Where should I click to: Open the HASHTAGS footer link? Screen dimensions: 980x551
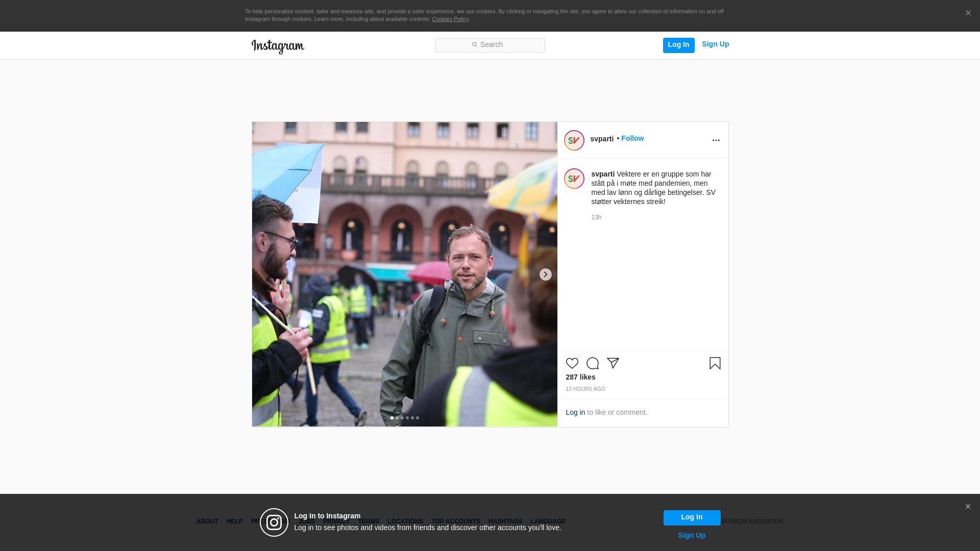505,522
